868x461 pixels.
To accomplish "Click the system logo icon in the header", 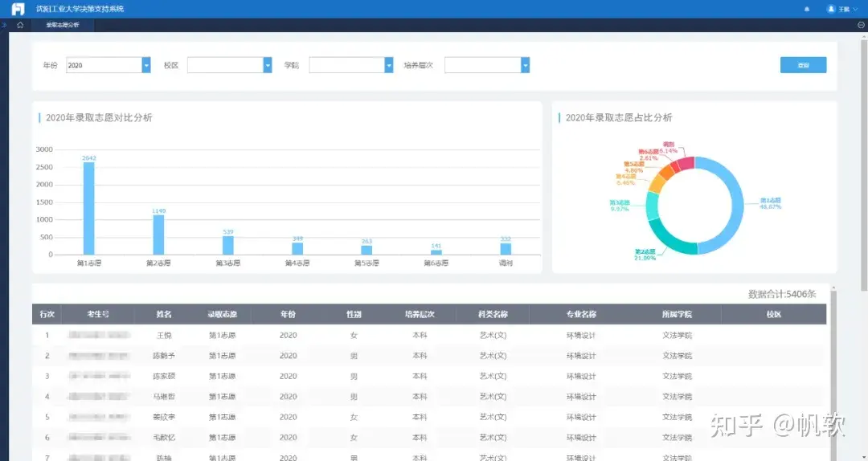I will tap(18, 9).
